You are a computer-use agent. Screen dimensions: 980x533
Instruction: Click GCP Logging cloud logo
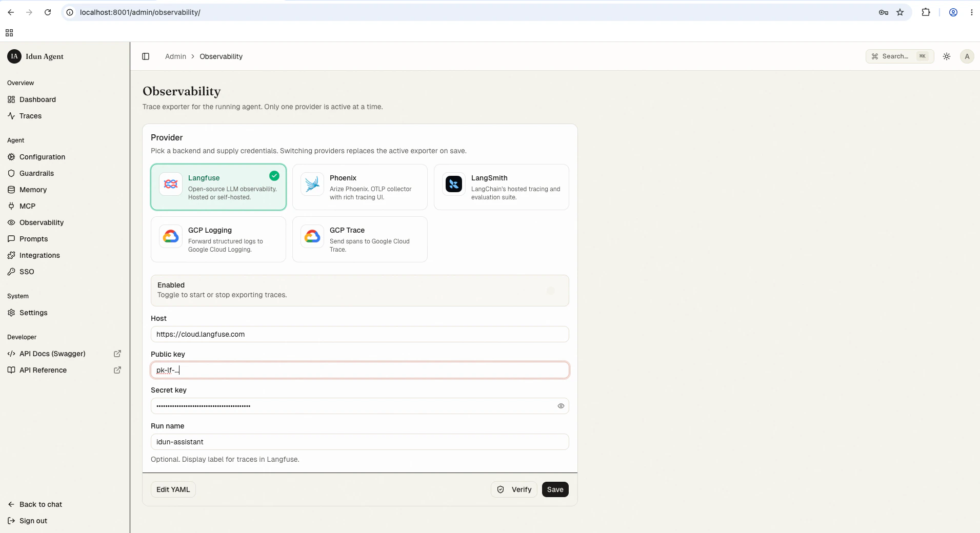coord(171,236)
